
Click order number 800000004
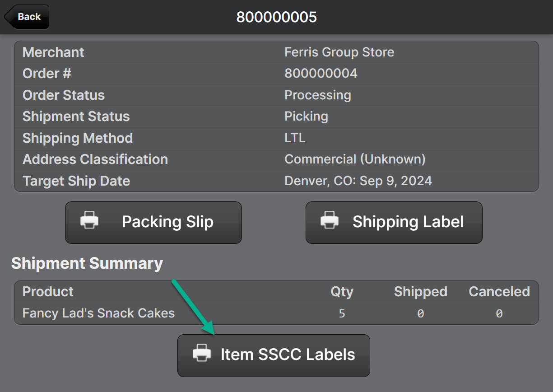321,74
